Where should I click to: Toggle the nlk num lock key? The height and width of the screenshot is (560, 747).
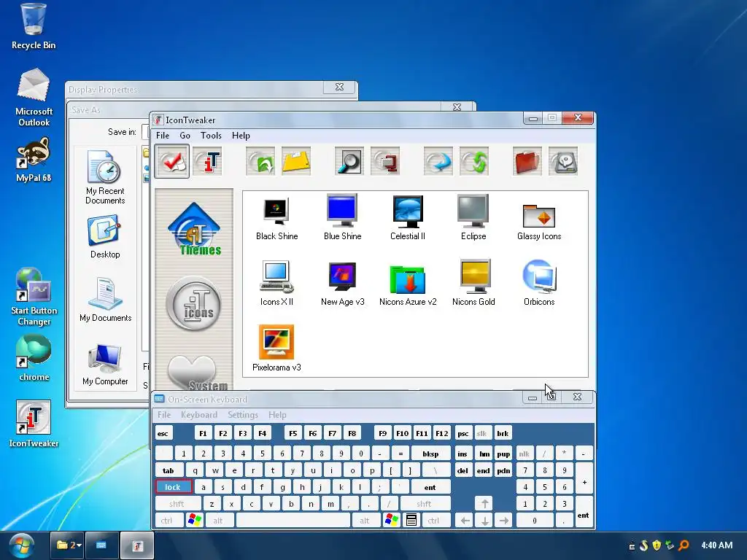point(524,454)
